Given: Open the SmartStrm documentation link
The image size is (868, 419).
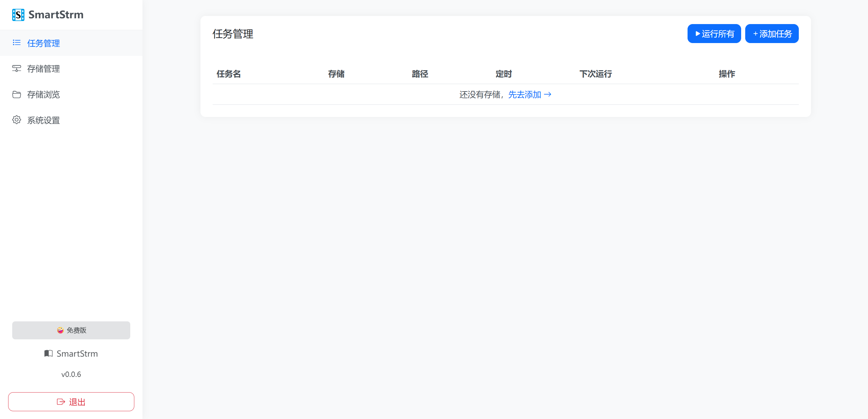Looking at the screenshot, I should (x=77, y=354).
